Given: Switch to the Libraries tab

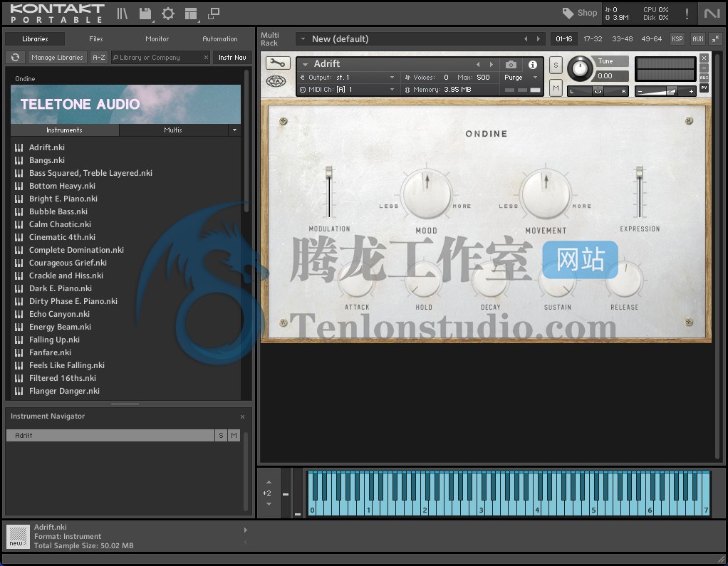Looking at the screenshot, I should (35, 39).
